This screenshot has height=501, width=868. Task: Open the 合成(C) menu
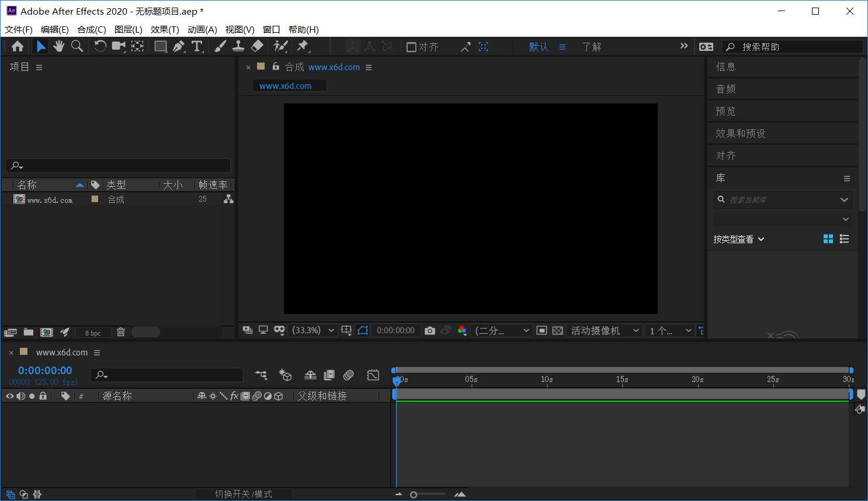[92, 29]
